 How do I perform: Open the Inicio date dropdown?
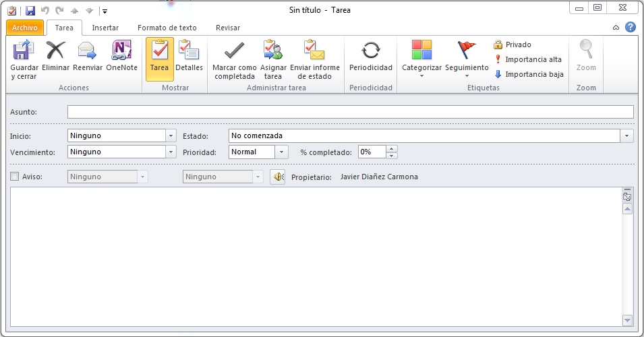click(171, 135)
